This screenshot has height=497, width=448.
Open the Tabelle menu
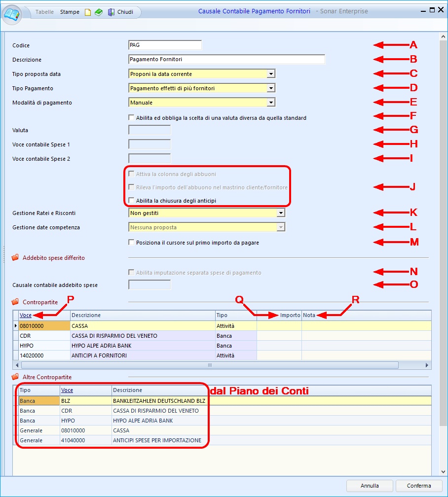tap(45, 12)
